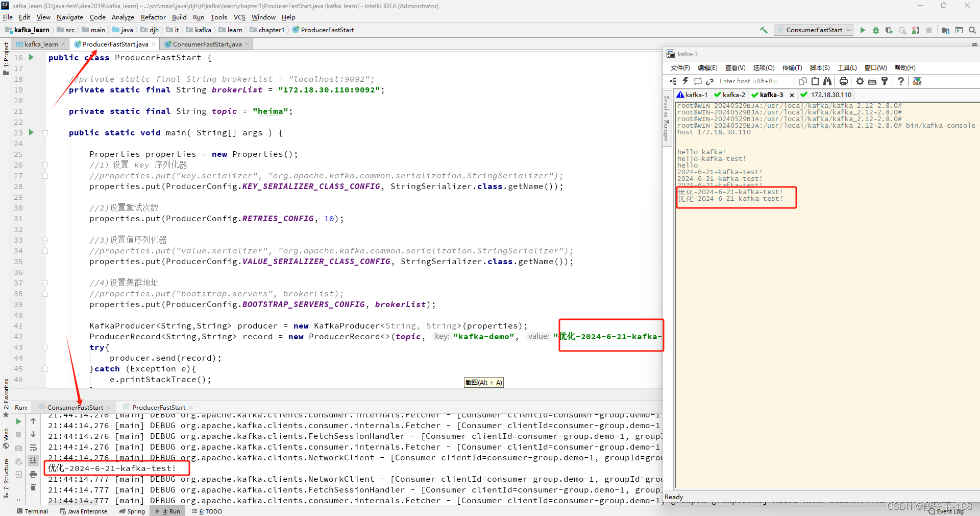Click the run gutter arrow beside the main method

coord(31,132)
